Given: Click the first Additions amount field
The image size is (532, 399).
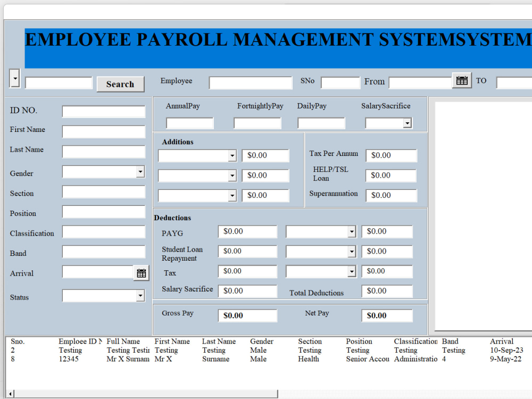Looking at the screenshot, I should [265, 155].
